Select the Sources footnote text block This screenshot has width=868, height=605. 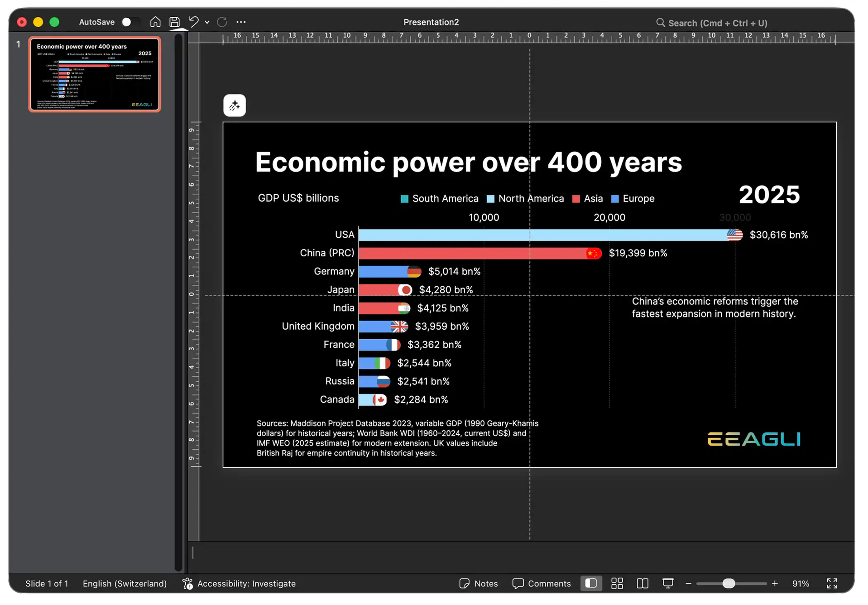click(397, 438)
